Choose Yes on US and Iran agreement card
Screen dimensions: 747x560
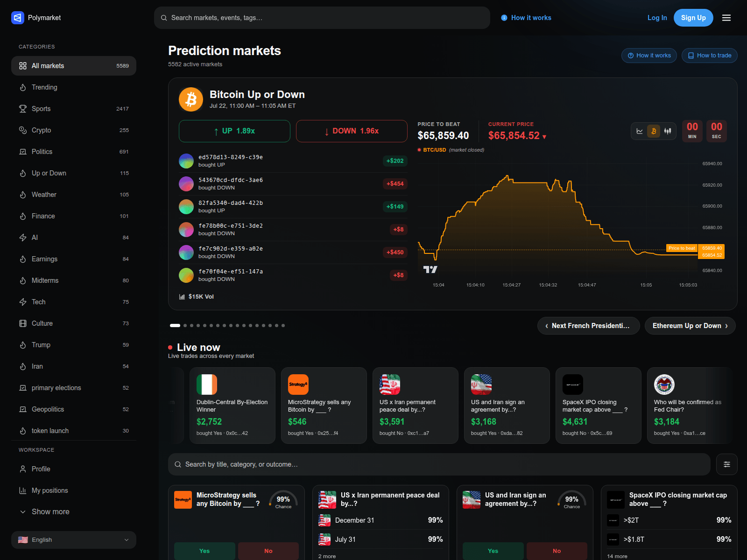coord(493,551)
